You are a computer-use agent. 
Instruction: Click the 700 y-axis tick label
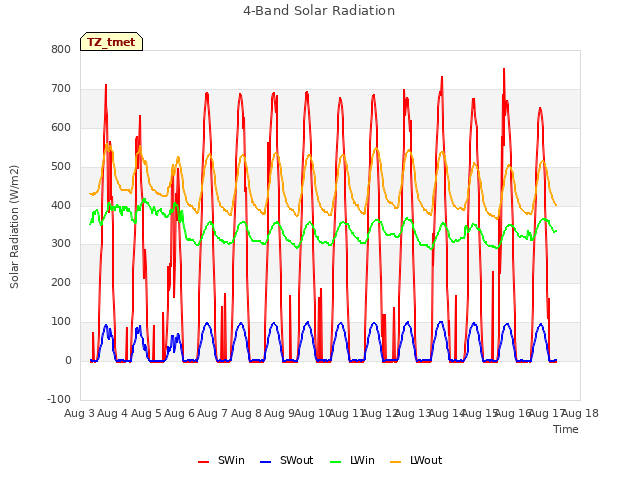[61, 88]
